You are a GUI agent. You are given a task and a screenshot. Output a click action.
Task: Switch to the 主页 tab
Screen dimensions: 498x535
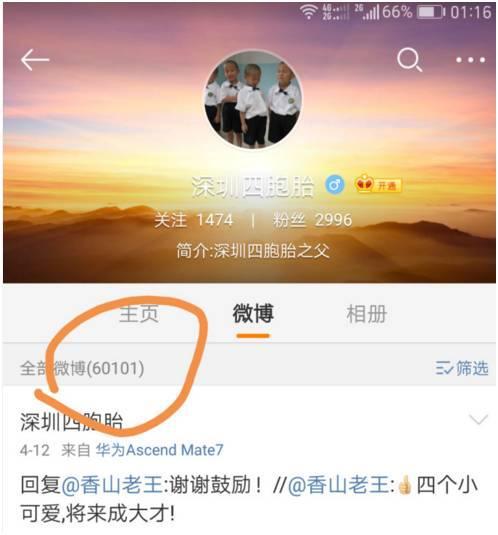139,314
